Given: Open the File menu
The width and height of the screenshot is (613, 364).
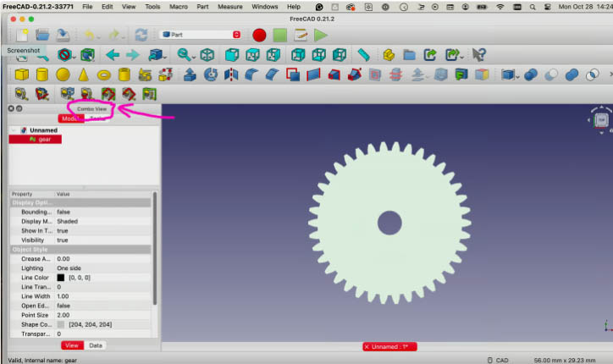Looking at the screenshot, I should tap(87, 7).
